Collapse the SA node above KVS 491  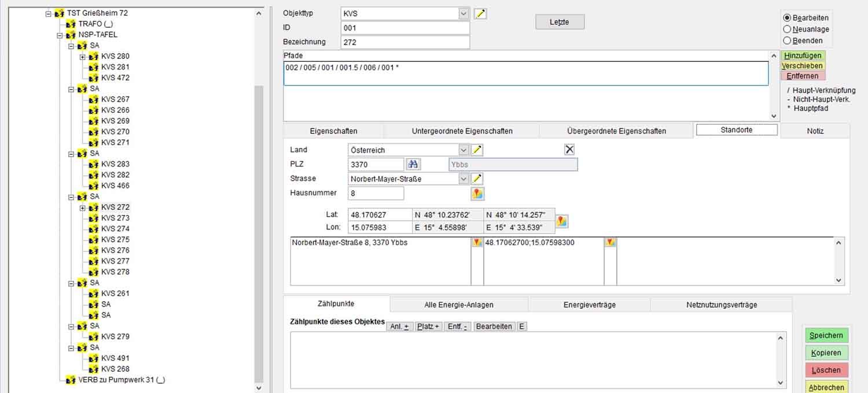(71, 348)
